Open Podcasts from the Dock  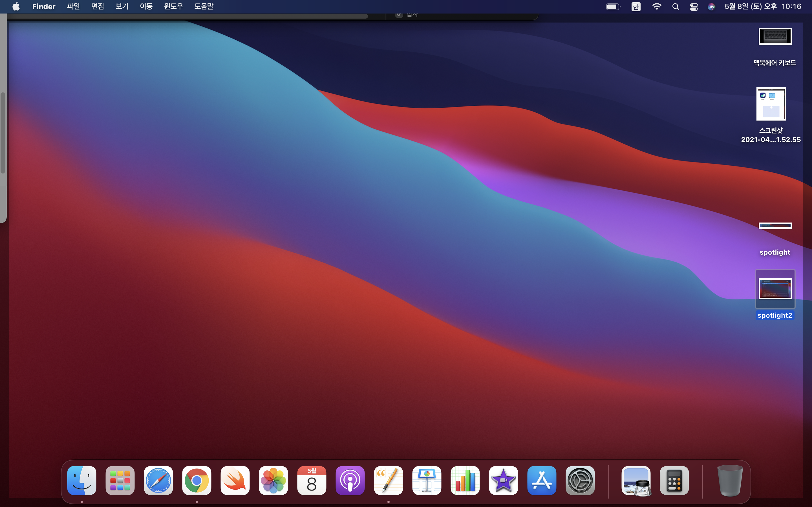(x=350, y=480)
